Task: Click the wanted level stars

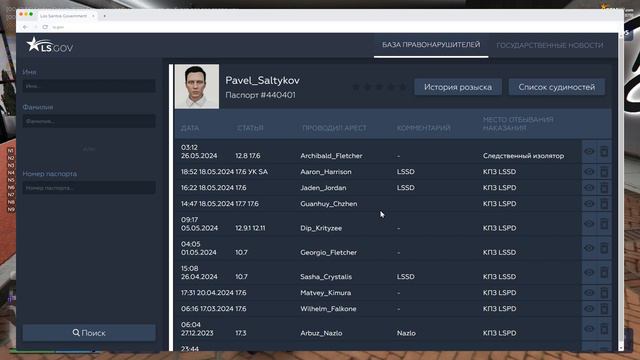Action: [x=379, y=87]
